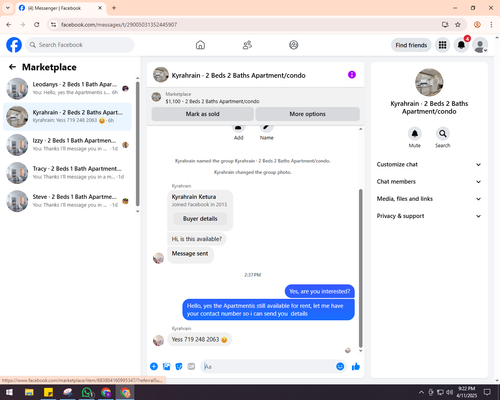This screenshot has height=400, width=500.
Task: Bookmark this page with the star icon
Action: (458, 24)
